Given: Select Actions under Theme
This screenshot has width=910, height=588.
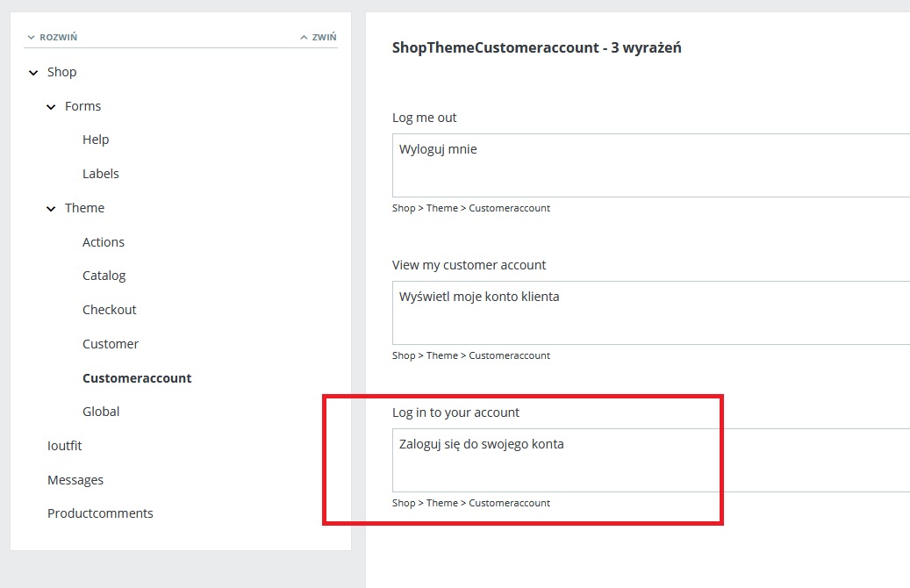Looking at the screenshot, I should click(x=104, y=242).
